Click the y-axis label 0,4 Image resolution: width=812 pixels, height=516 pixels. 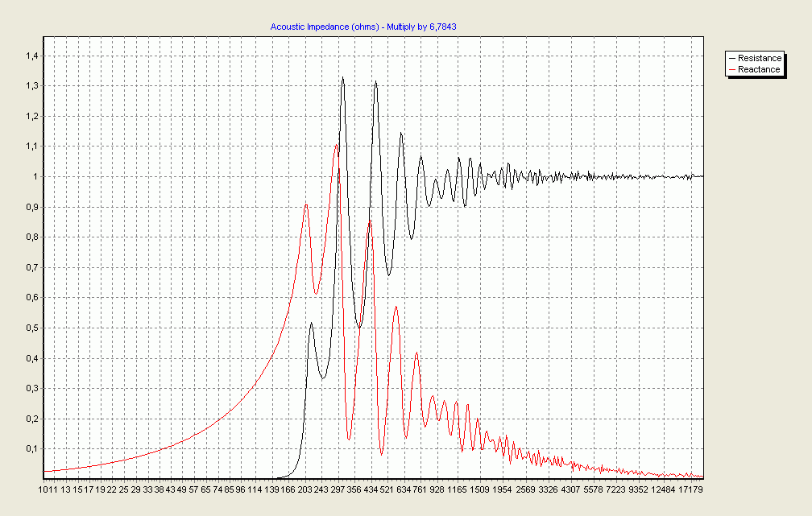tap(32, 358)
